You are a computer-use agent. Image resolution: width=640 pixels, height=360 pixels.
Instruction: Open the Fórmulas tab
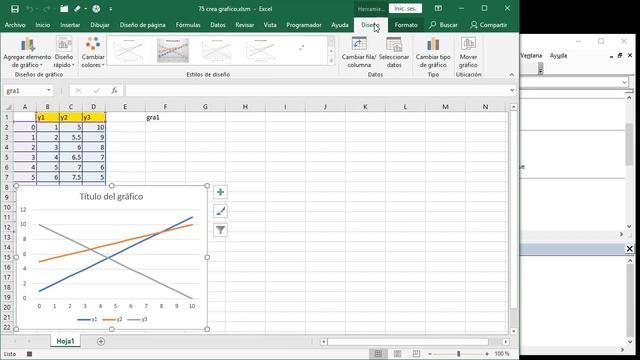(188, 25)
